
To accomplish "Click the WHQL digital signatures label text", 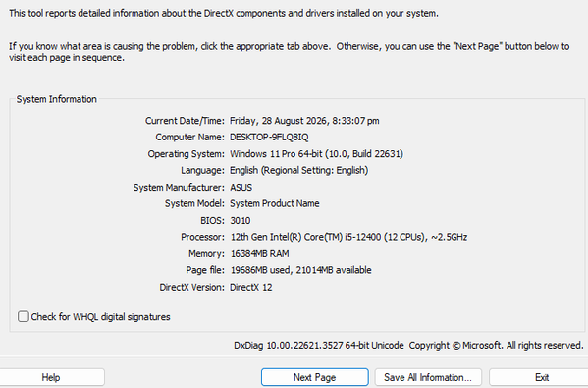I will click(100, 317).
